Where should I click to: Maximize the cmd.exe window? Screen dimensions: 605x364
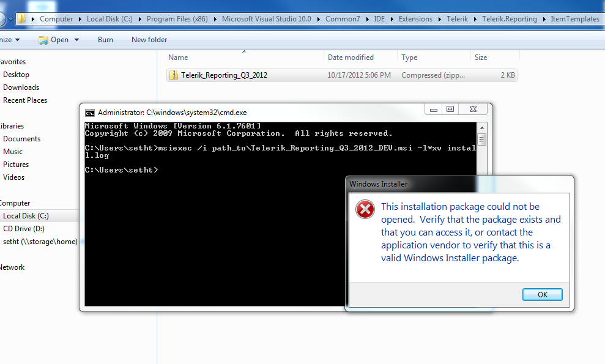450,110
